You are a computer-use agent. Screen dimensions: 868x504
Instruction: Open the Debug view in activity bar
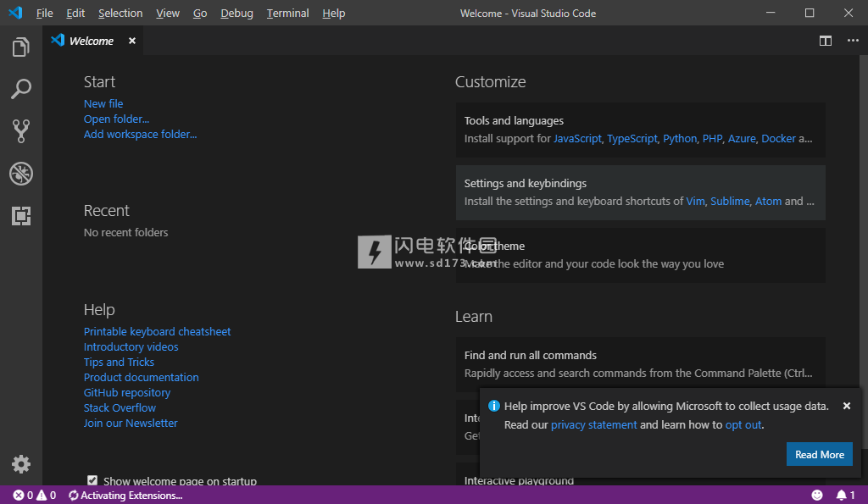(21, 174)
